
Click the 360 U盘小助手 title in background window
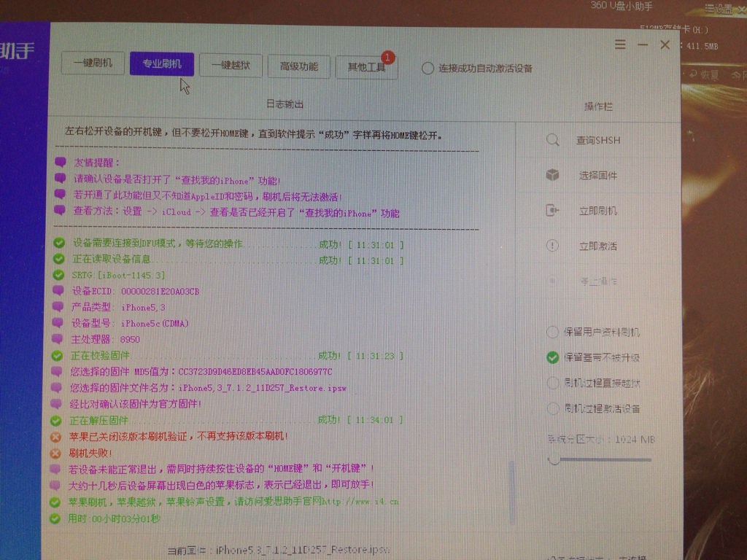click(x=622, y=6)
